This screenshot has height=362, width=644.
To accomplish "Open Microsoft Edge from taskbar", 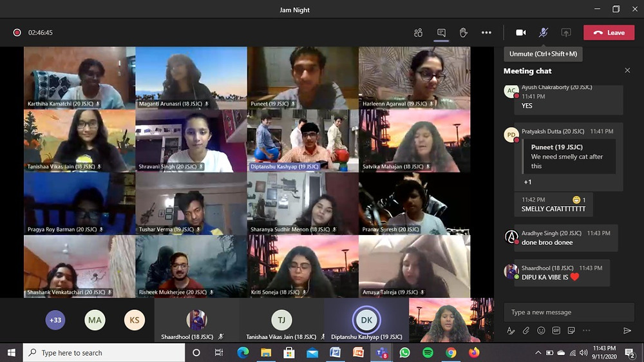I will (243, 352).
